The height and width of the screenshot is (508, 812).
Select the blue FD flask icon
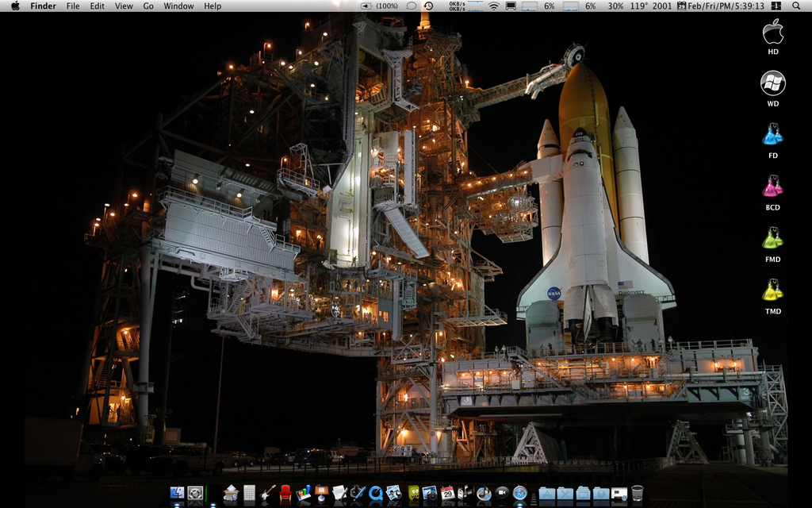coord(773,135)
